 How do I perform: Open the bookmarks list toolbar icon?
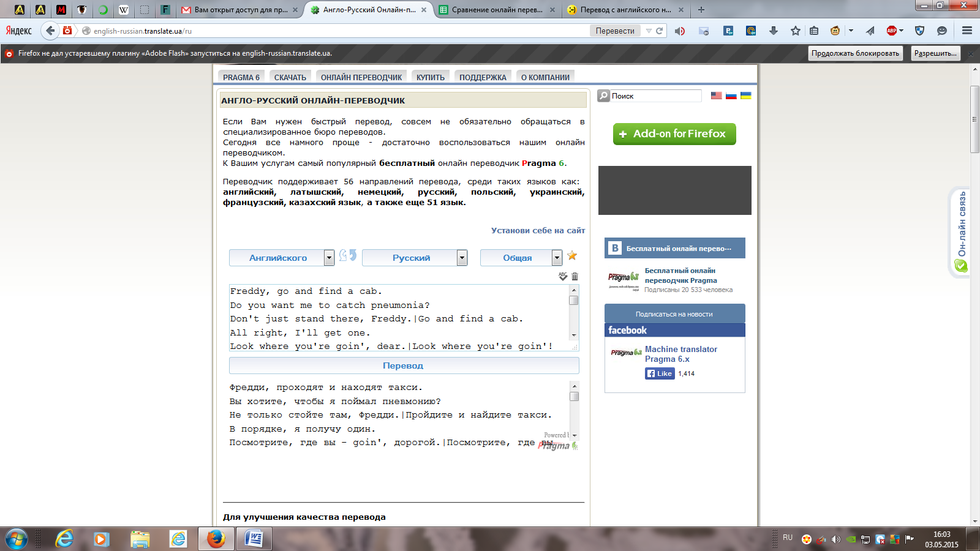(x=814, y=31)
